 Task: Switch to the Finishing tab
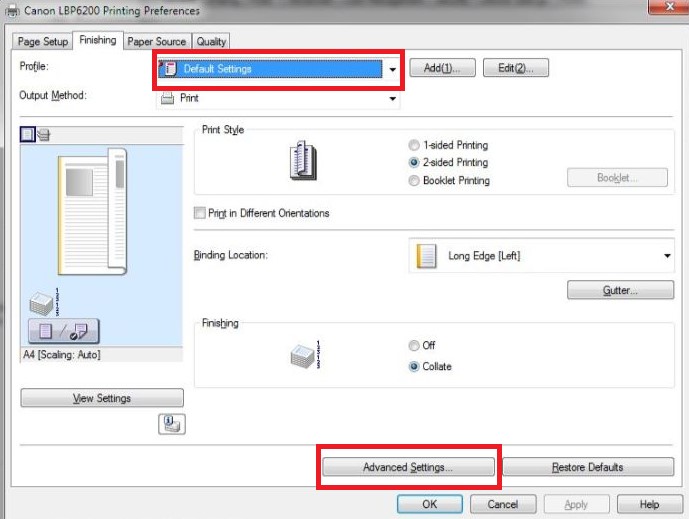tap(98, 40)
